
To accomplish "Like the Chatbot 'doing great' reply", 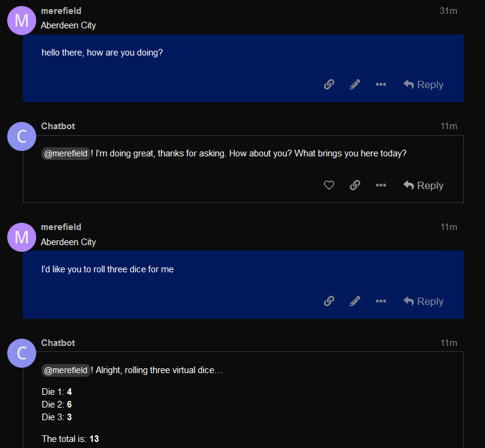I will point(329,185).
